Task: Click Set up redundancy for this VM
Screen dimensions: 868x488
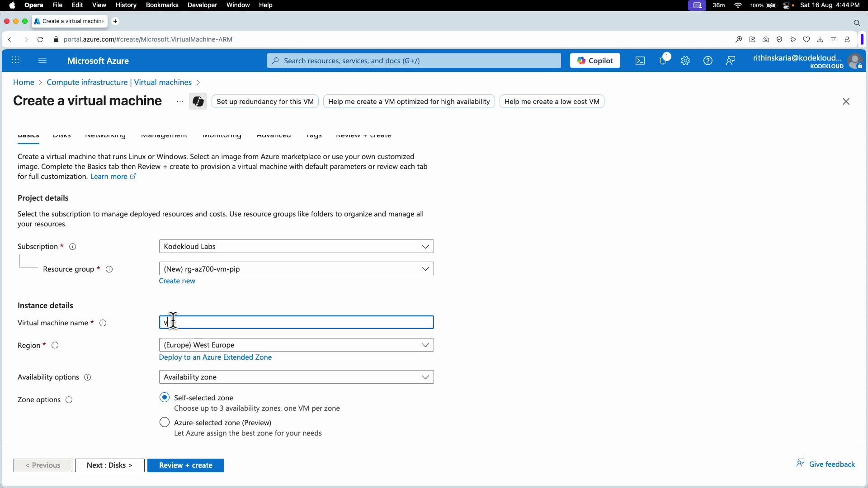Action: click(265, 102)
